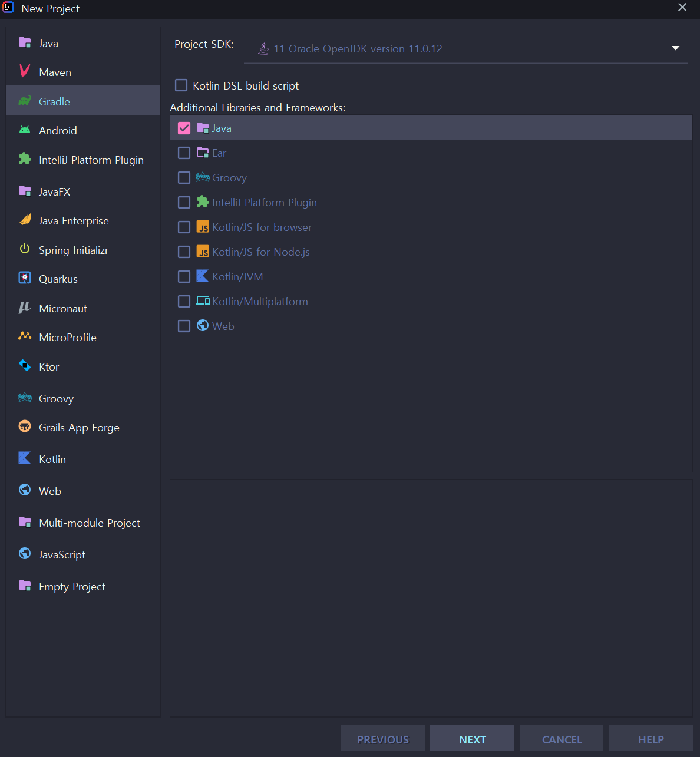The image size is (700, 757).
Task: Click the IntelliJ IDEA logo in title bar
Action: pyautogui.click(x=8, y=8)
